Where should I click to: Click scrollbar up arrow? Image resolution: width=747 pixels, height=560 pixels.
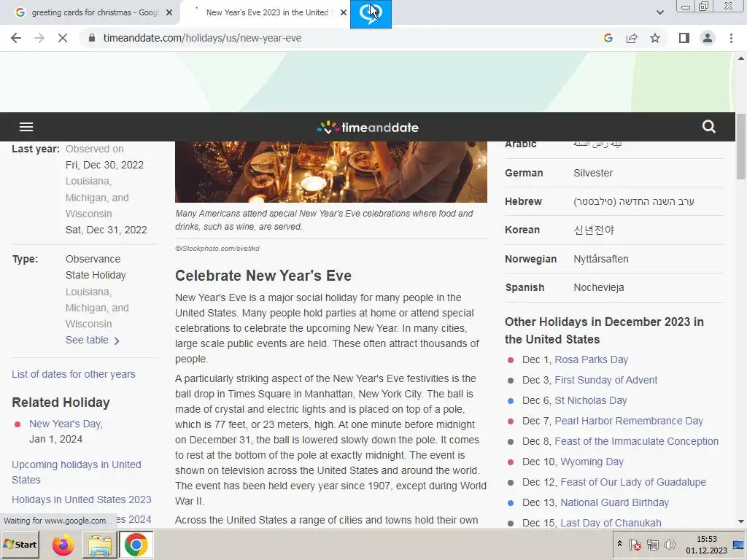tap(741, 58)
